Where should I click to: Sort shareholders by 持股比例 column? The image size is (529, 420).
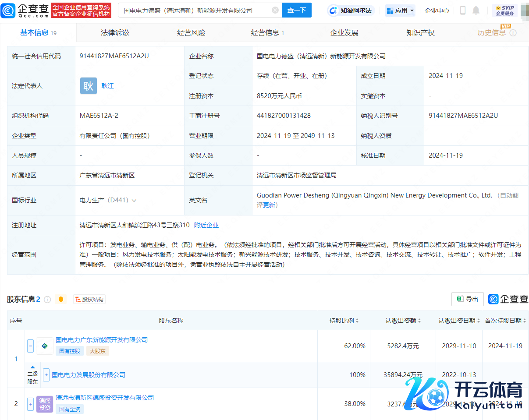click(x=344, y=321)
